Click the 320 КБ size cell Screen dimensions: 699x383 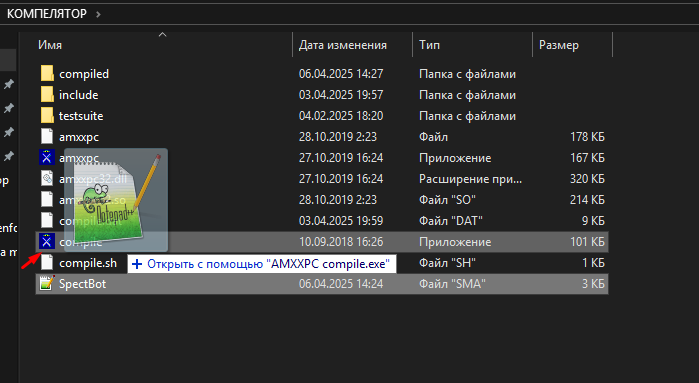[587, 179]
